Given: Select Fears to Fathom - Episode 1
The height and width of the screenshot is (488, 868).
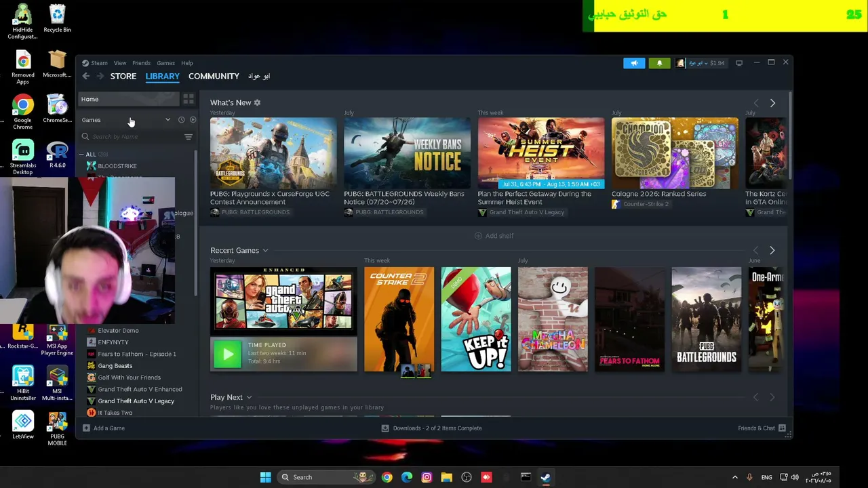Looking at the screenshot, I should pos(136,354).
